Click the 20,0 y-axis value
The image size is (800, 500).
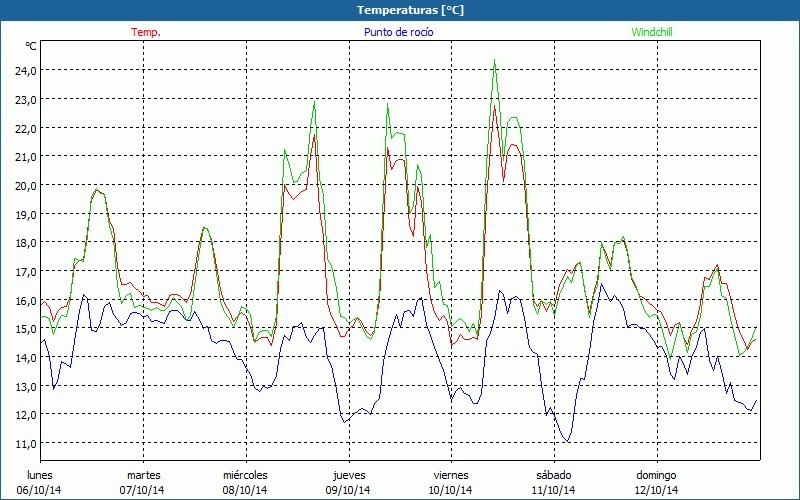[x=24, y=186]
